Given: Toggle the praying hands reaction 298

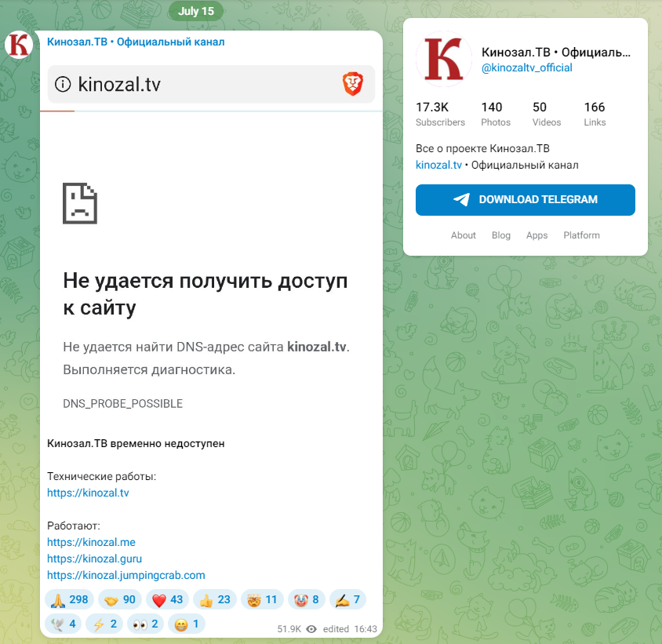Looking at the screenshot, I should point(70,600).
